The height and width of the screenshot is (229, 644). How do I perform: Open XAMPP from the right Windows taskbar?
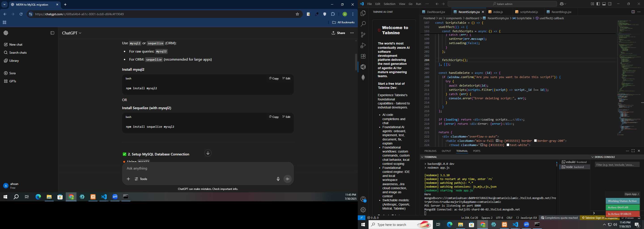[x=504, y=225]
